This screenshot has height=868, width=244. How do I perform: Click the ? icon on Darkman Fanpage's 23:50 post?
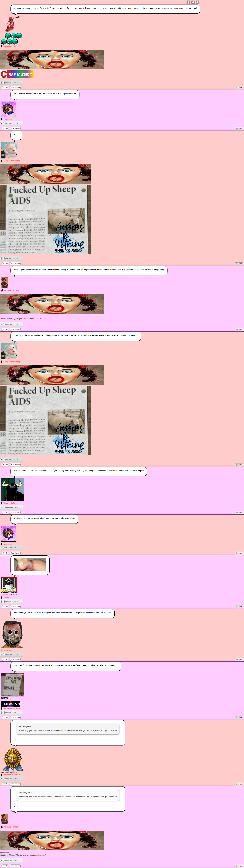click(x=4, y=324)
